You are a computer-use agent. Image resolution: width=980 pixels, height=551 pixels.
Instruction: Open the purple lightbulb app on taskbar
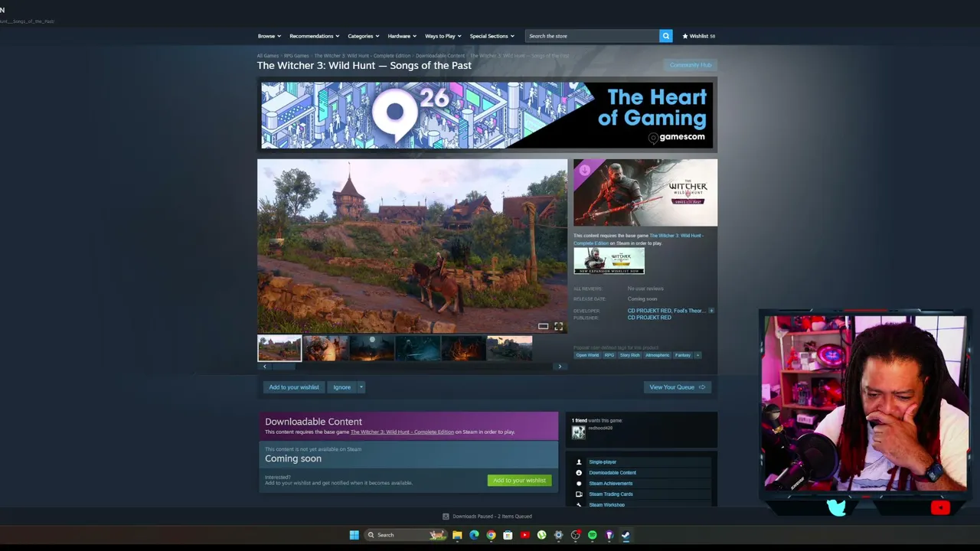pos(609,535)
